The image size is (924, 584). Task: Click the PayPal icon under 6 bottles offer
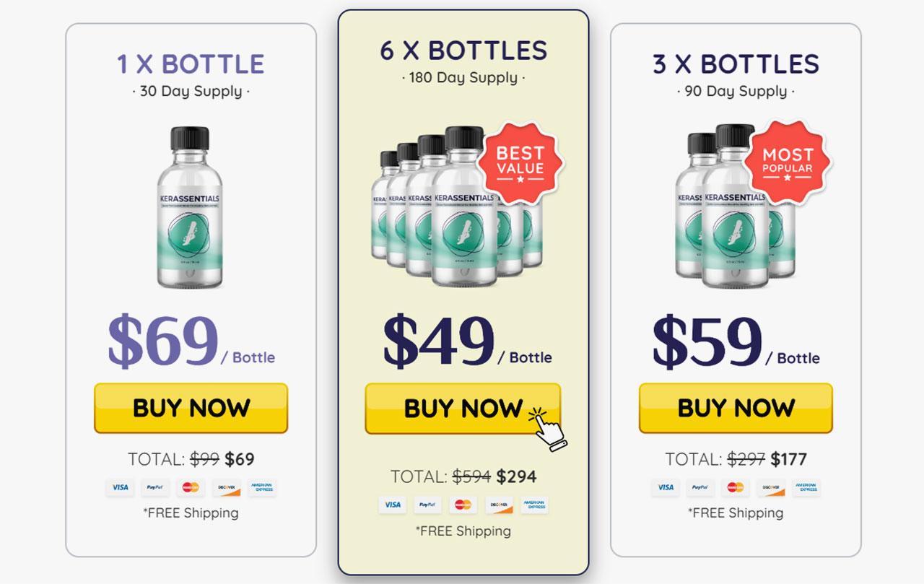pyautogui.click(x=427, y=505)
